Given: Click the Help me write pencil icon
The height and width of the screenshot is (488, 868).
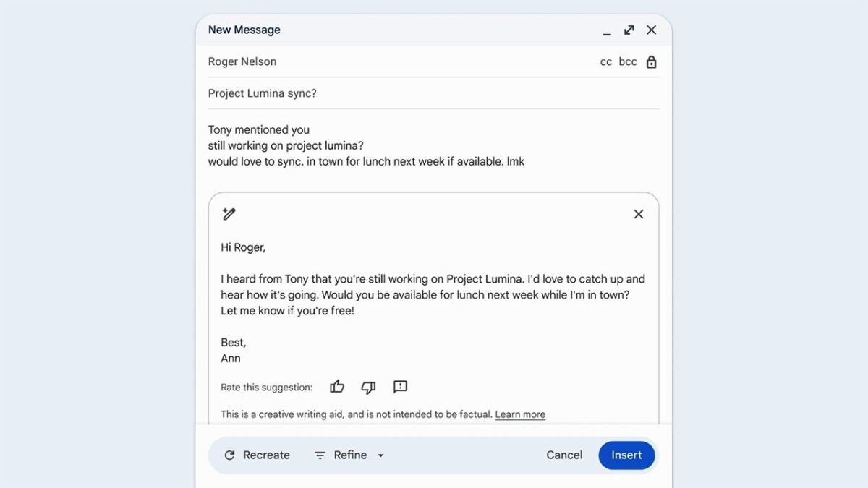Looking at the screenshot, I should pos(229,214).
